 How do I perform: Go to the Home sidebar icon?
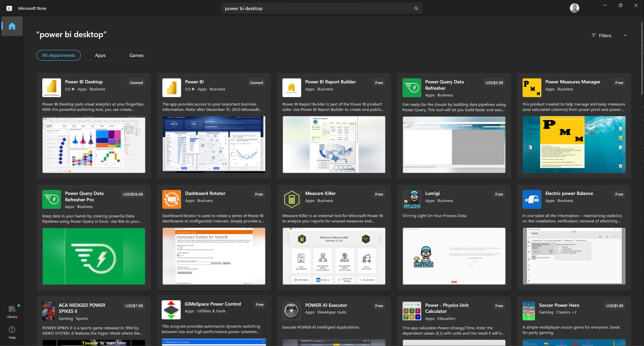tap(12, 26)
